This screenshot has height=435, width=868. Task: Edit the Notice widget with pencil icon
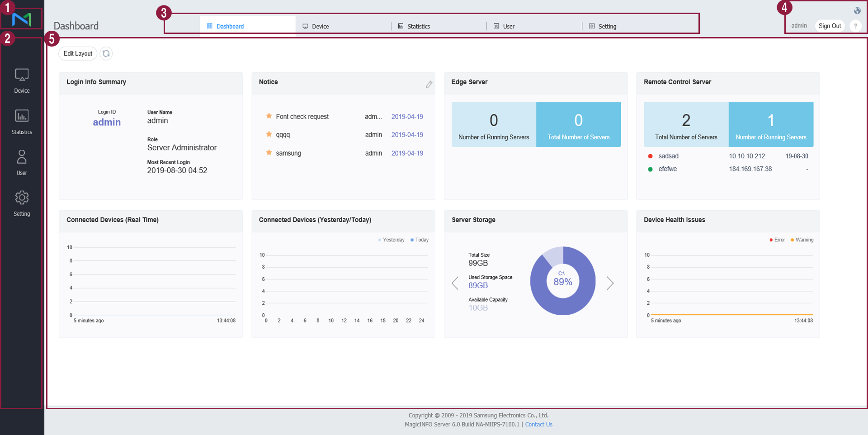click(x=429, y=84)
